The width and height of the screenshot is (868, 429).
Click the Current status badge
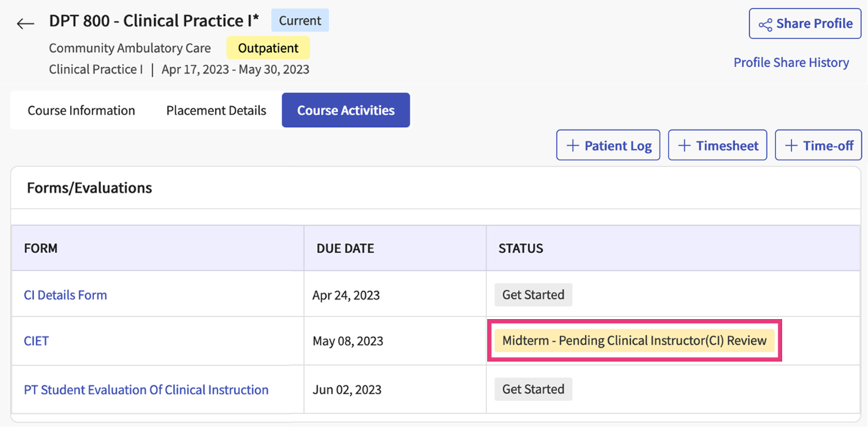point(300,21)
